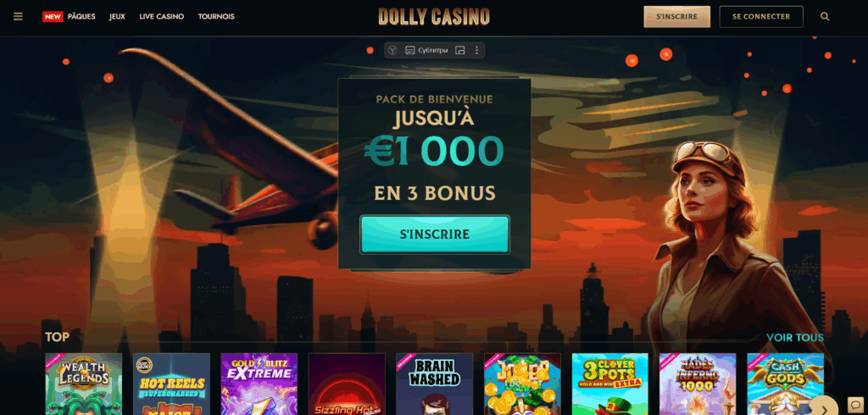
Task: Click the Yandex translate icon in video toolbar
Action: pos(392,50)
